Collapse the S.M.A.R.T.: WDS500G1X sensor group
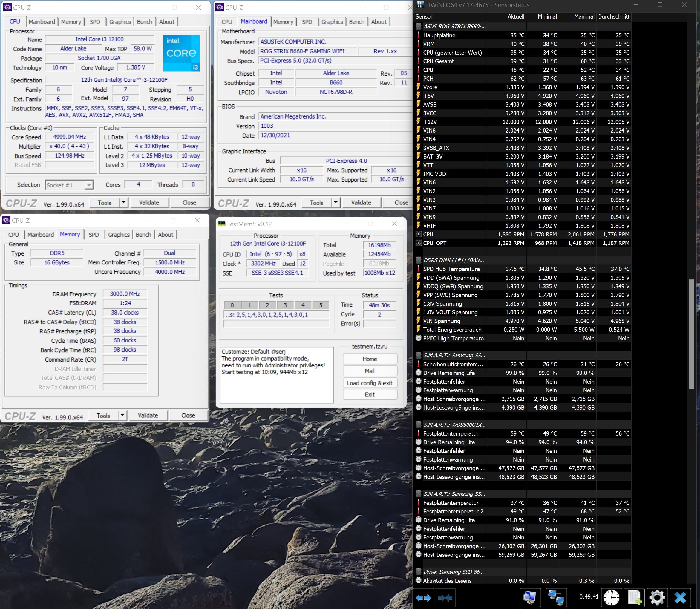This screenshot has height=609, width=700. coord(418,425)
